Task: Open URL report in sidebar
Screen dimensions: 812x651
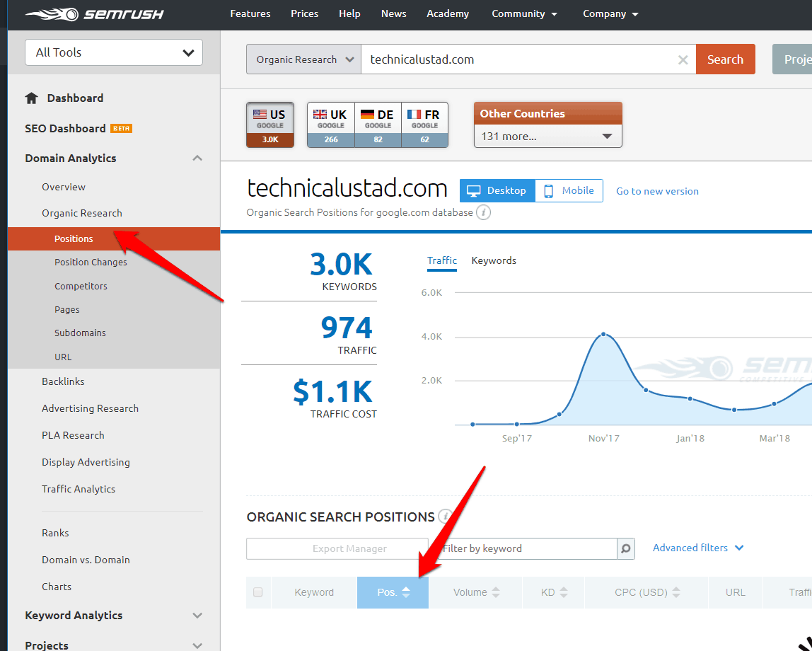Action: click(x=63, y=357)
